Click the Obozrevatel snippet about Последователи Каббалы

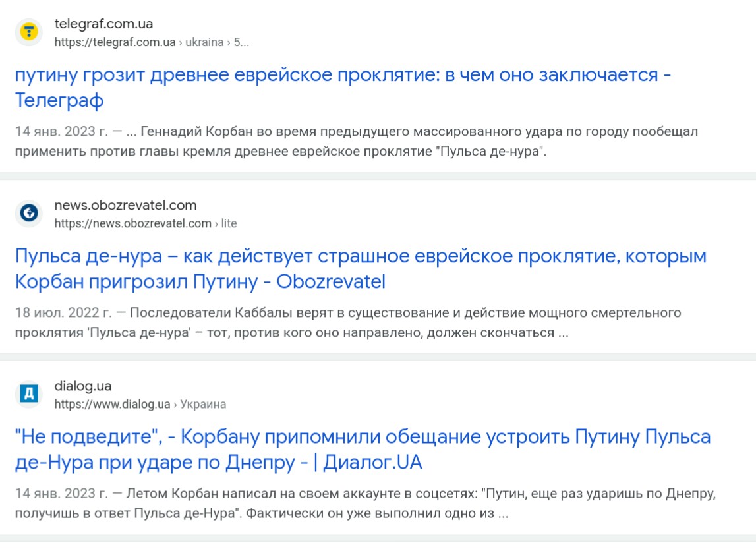pyautogui.click(x=348, y=322)
